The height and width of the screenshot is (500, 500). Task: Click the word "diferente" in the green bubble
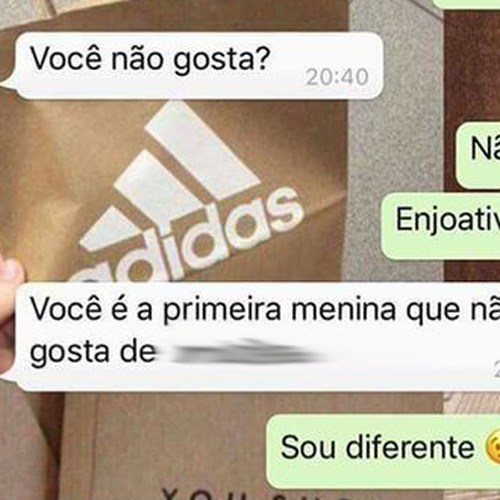[410, 447]
